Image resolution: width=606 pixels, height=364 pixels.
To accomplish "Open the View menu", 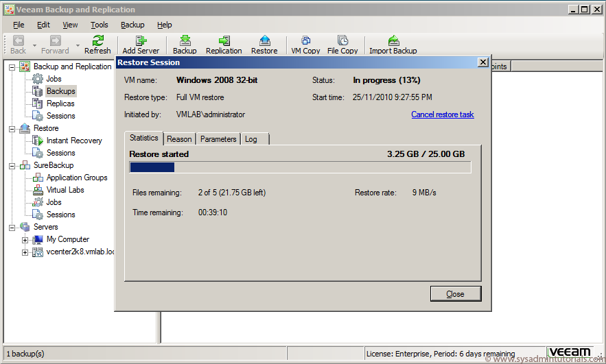I will [x=70, y=25].
